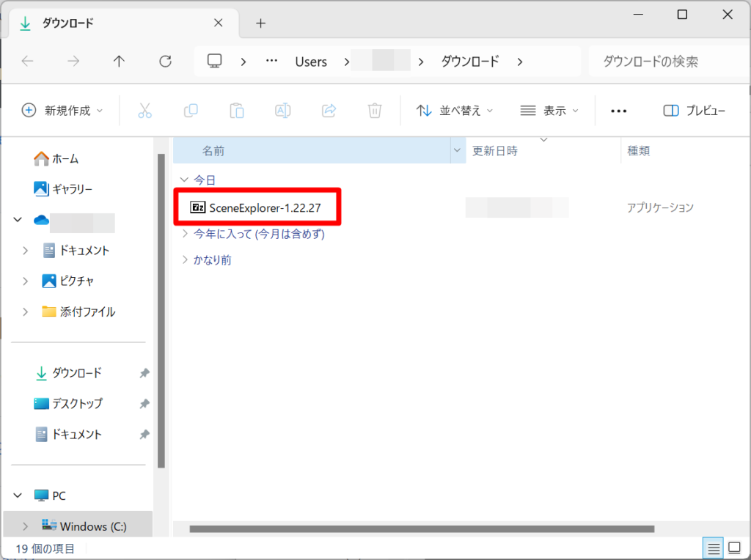Click the Cut icon in the toolbar
This screenshot has width=751, height=560.
point(145,110)
